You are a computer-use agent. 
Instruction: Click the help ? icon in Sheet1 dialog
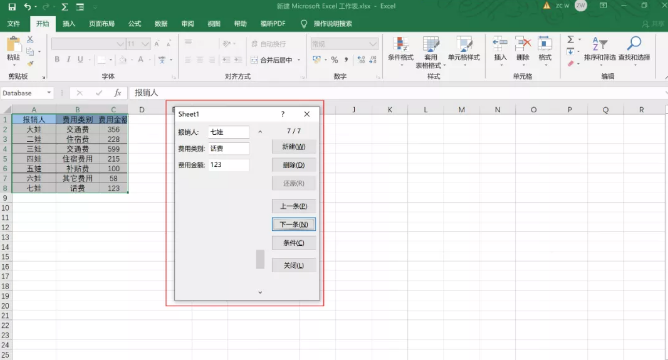click(x=282, y=114)
